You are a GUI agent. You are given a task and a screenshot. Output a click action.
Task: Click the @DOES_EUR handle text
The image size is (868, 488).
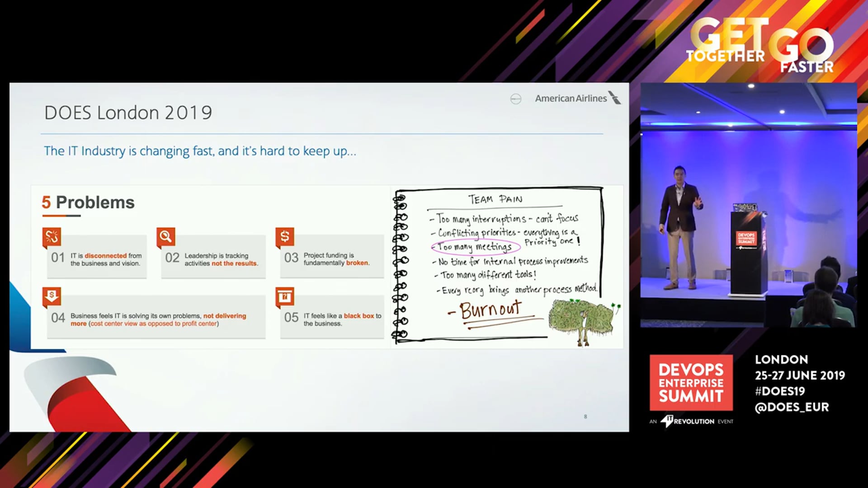point(792,407)
